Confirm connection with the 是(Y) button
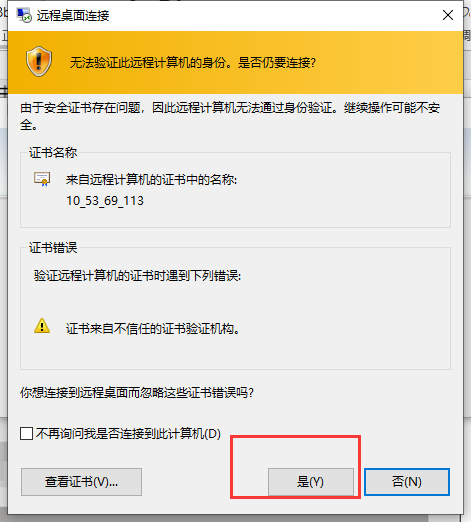471x522 pixels. 311,482
